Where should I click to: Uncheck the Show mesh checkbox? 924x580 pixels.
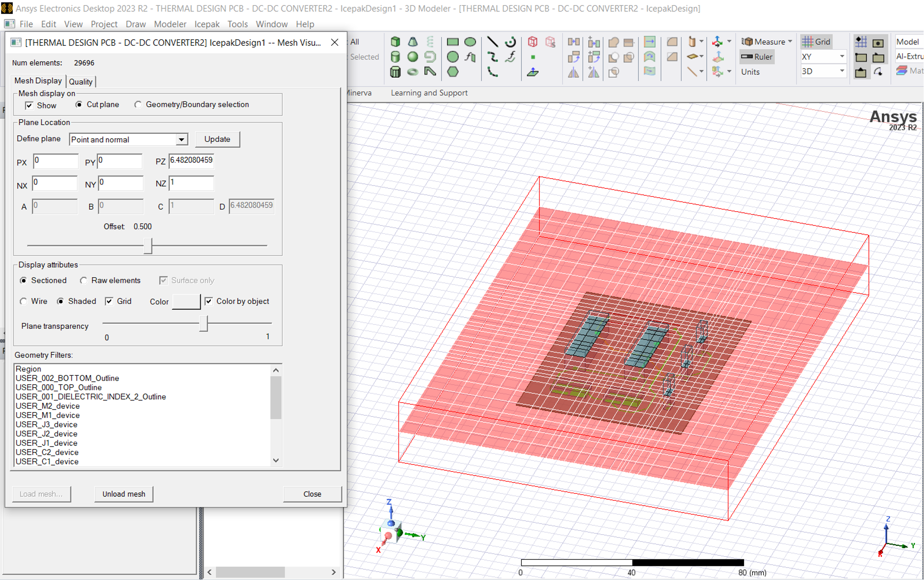29,106
